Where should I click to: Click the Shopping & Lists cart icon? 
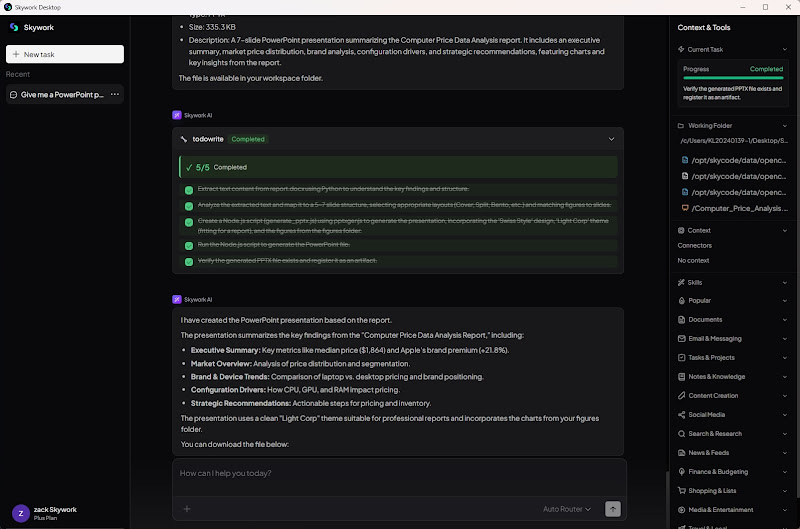[x=682, y=490]
